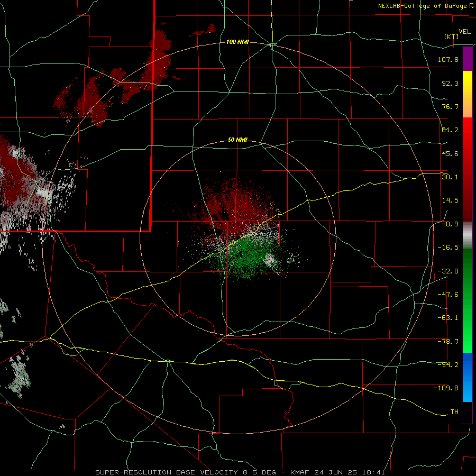Click the "50 NMI" range ring label
This screenshot has width=476, height=476.
click(237, 140)
